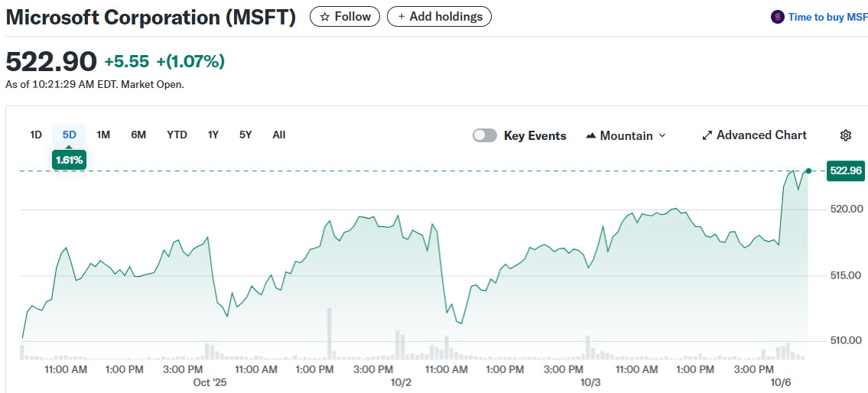The height and width of the screenshot is (393, 868).
Task: Click the star icon in Follow button
Action: pyautogui.click(x=325, y=16)
